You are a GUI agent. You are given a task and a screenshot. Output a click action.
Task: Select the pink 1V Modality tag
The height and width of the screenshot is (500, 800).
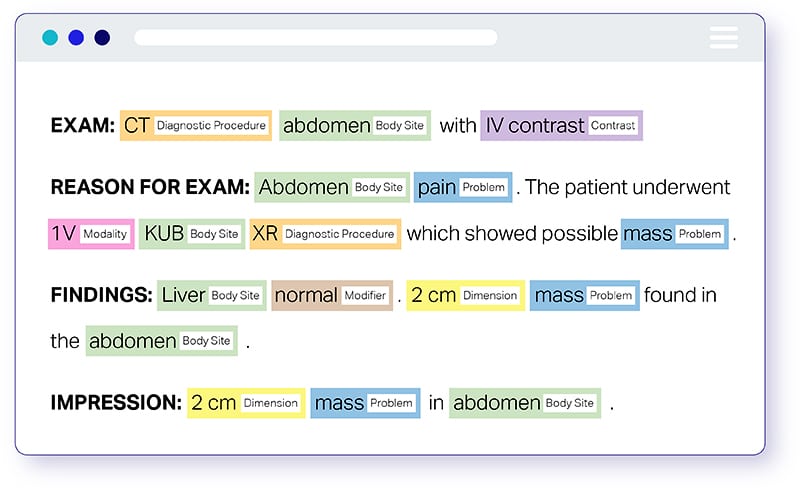90,234
